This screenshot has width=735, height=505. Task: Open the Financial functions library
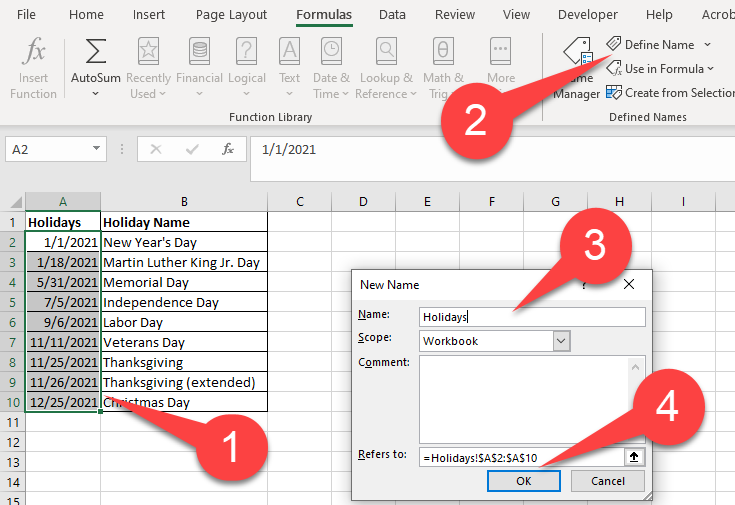point(199,68)
